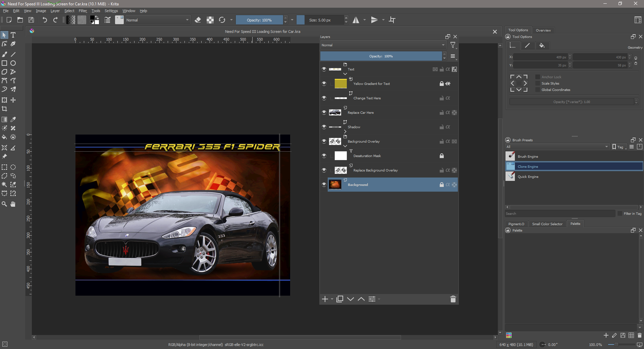Collapse the Background Overlay group
Viewport: 644px width, 349px height.
pyautogui.click(x=345, y=146)
